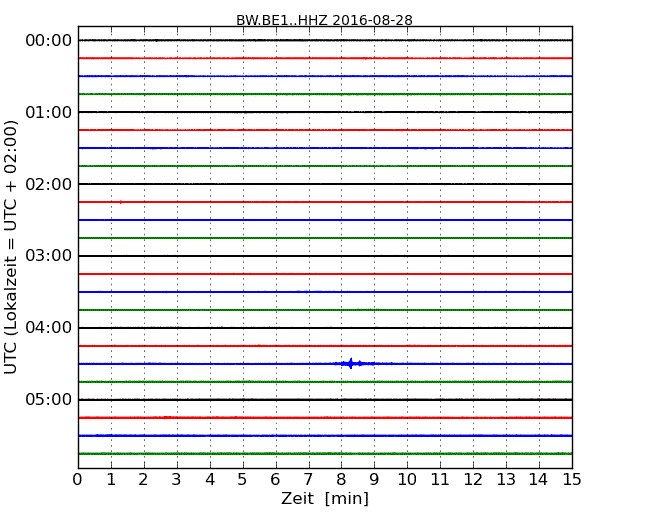Image resolution: width=650 pixels, height=520 pixels.
Task: Click x-axis tick label 4
Action: (210, 480)
